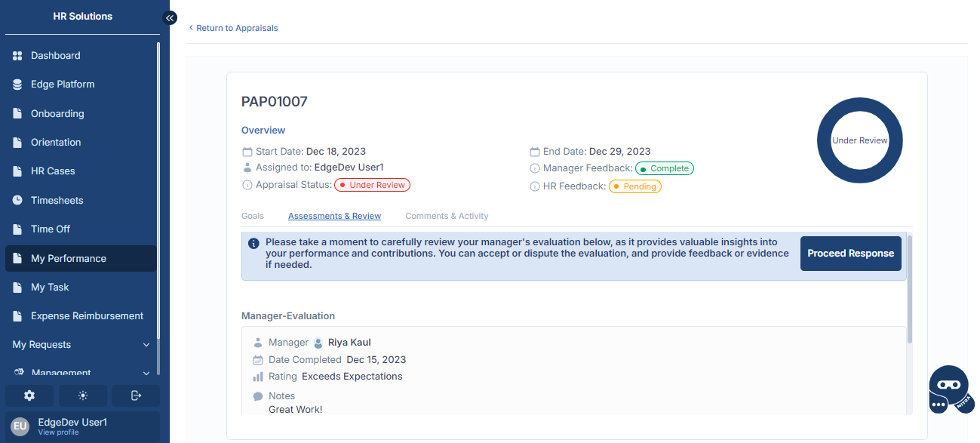Click the PAP01007 appraisal title

[275, 102]
